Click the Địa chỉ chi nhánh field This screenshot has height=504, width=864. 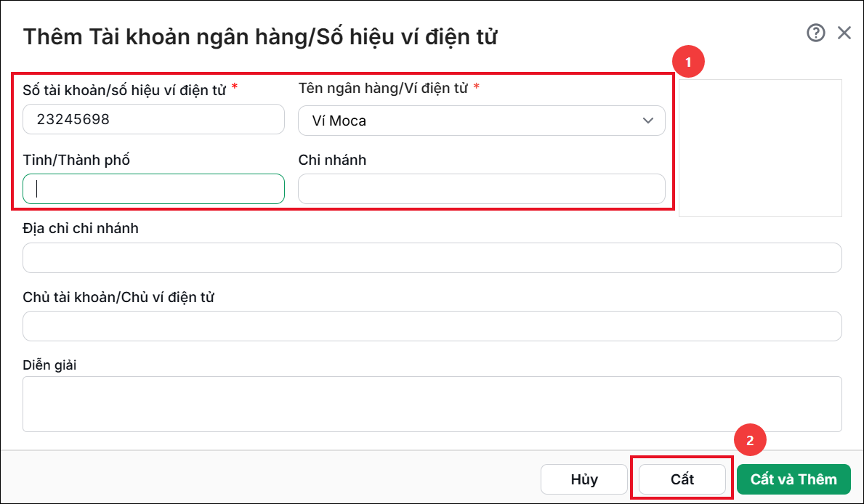click(x=432, y=258)
